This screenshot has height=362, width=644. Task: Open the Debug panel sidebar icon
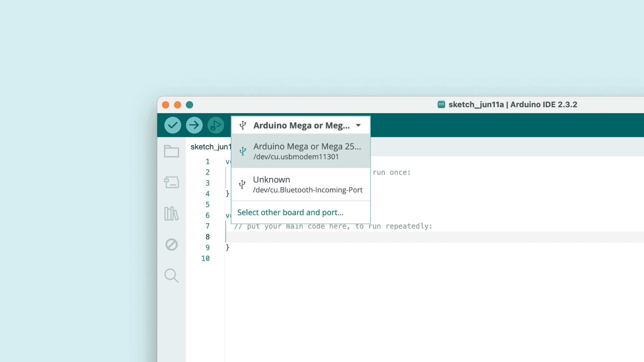171,245
